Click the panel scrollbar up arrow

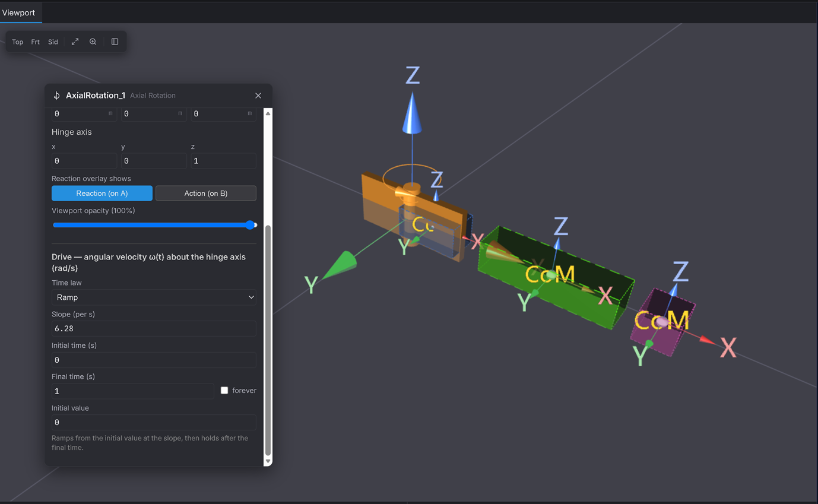coord(268,113)
